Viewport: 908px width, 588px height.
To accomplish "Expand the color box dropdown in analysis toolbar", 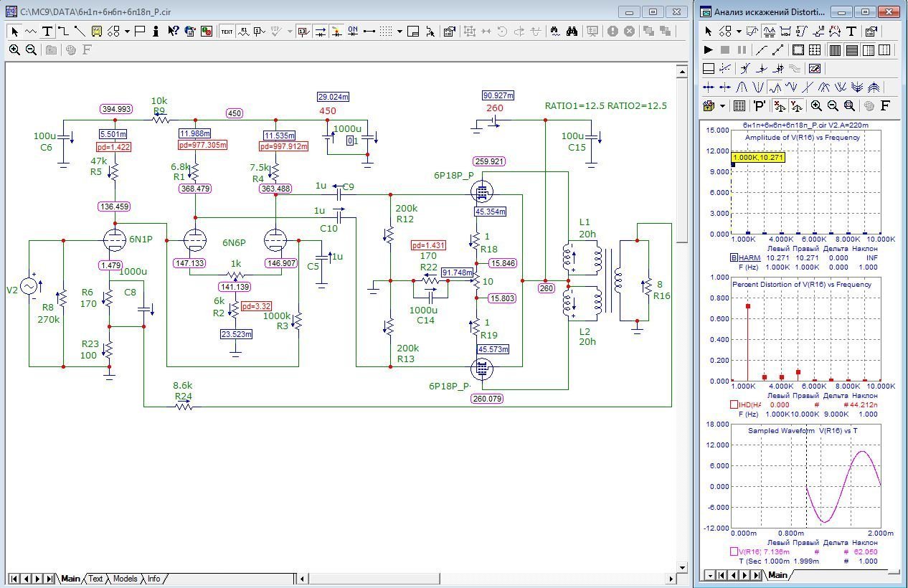I will click(x=722, y=106).
